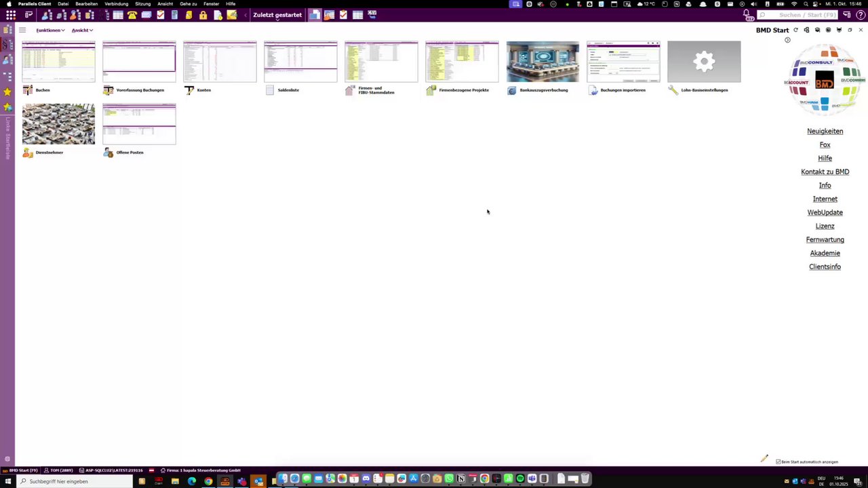Open the Datei menu
The image size is (868, 488).
pyautogui.click(x=63, y=3)
